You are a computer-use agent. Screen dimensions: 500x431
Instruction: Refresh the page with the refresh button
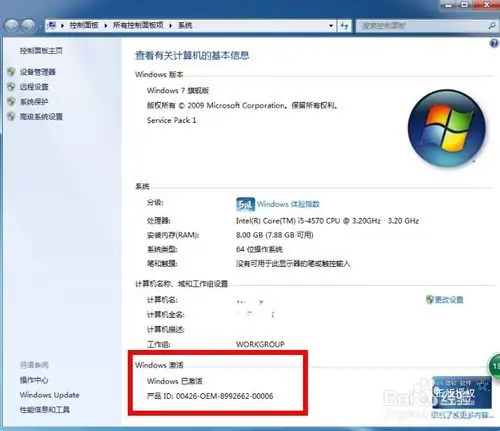pos(344,26)
